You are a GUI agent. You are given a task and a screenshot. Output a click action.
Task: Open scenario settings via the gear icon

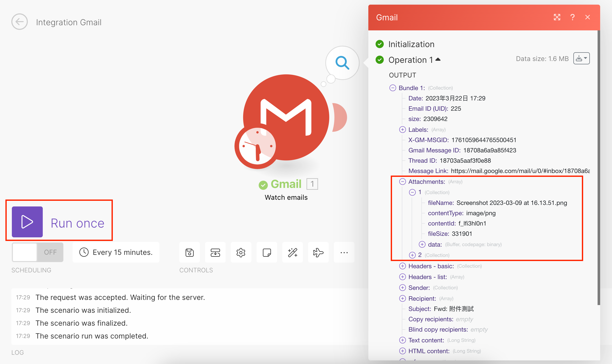click(241, 252)
